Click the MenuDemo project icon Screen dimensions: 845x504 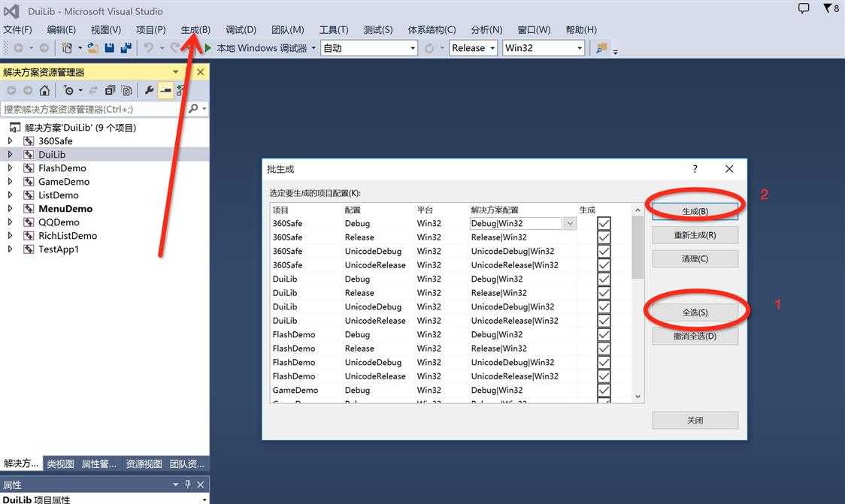click(x=29, y=208)
